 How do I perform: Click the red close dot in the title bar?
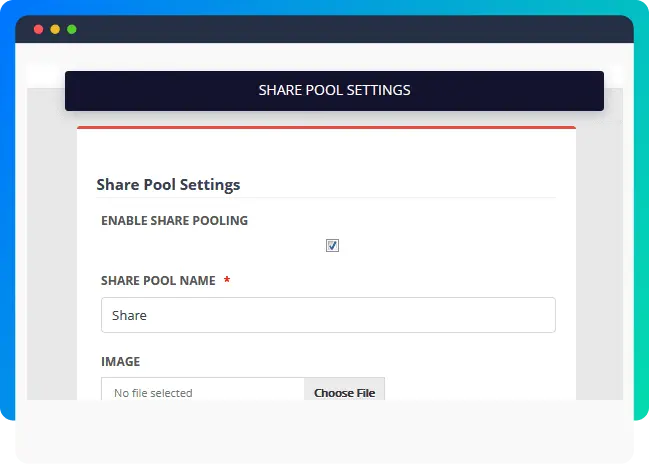tap(39, 29)
